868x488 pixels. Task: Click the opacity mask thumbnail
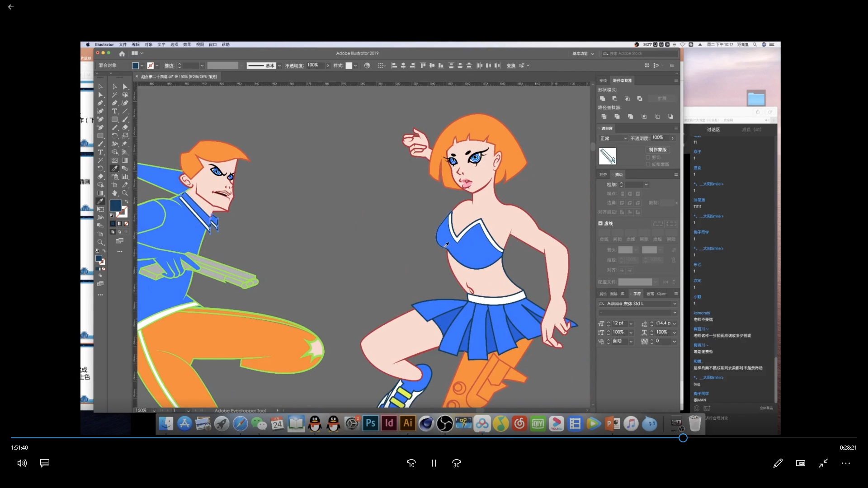pos(608,156)
